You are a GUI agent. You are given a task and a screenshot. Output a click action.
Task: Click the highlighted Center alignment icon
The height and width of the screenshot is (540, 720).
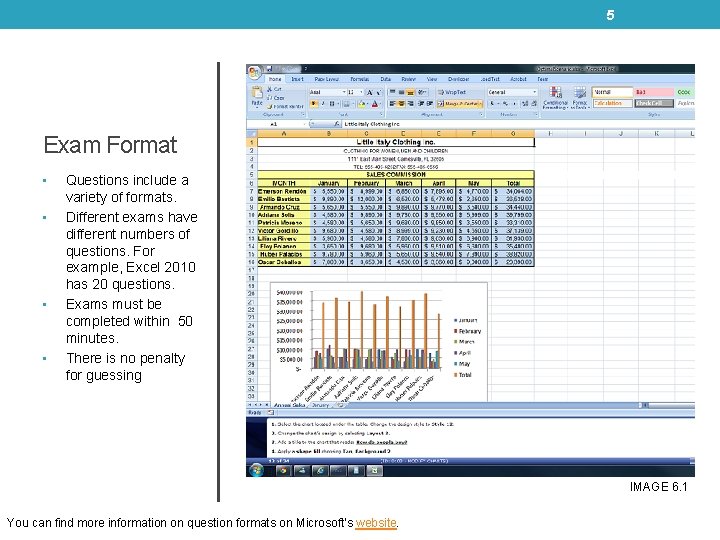401,104
